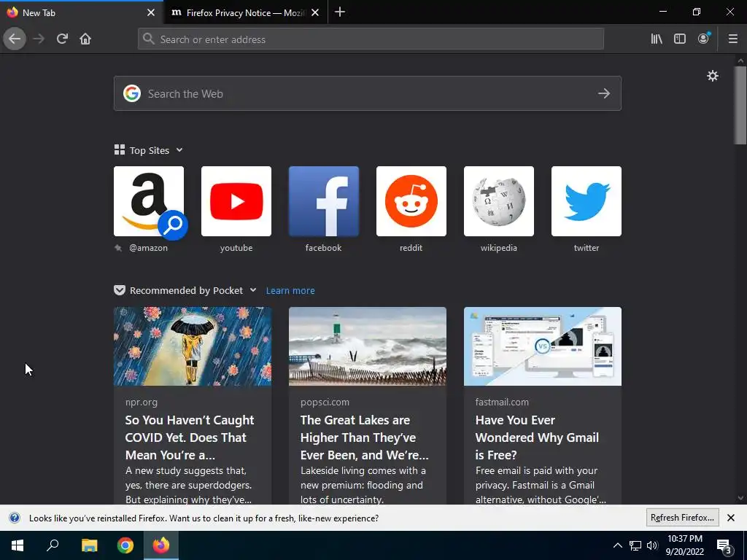
Task: Click the Google logo in search box
Action: [132, 93]
